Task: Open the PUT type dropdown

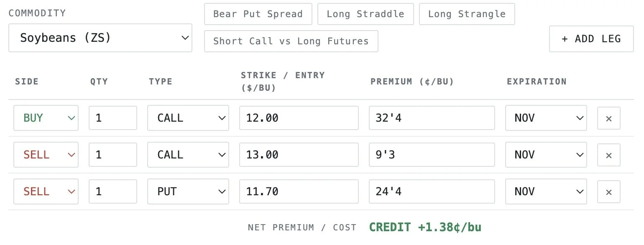Action: (188, 191)
